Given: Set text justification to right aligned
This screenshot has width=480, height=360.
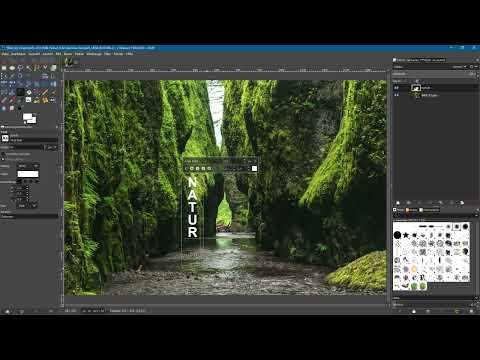Looking at the screenshot, I should tap(25, 182).
